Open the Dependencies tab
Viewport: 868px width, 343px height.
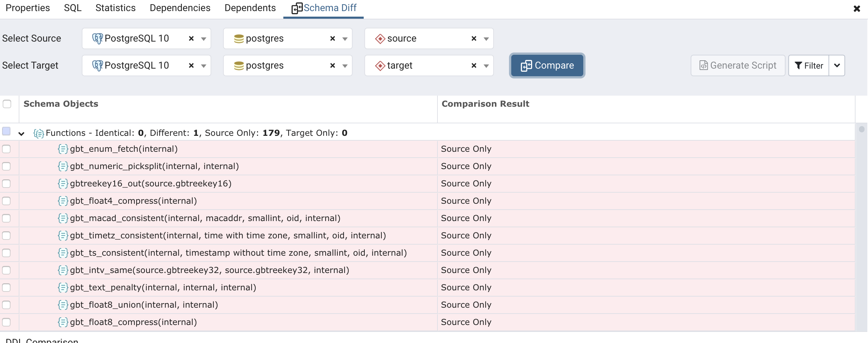[180, 8]
